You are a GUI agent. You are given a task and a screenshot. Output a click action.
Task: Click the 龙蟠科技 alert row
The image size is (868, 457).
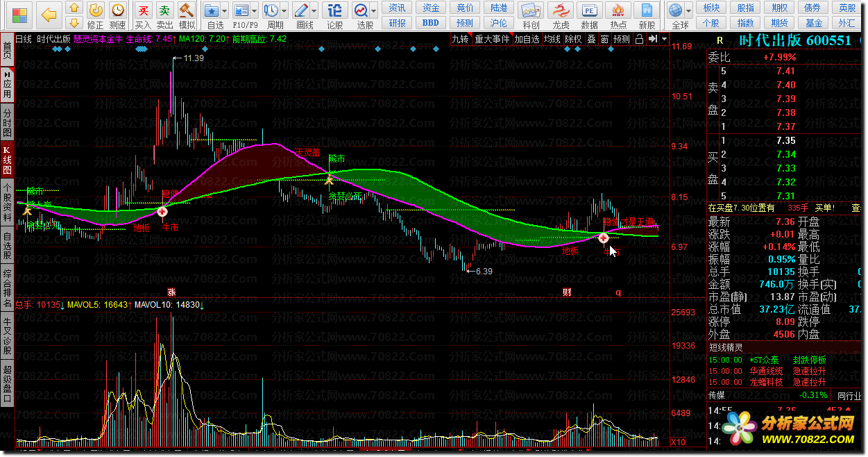point(784,382)
